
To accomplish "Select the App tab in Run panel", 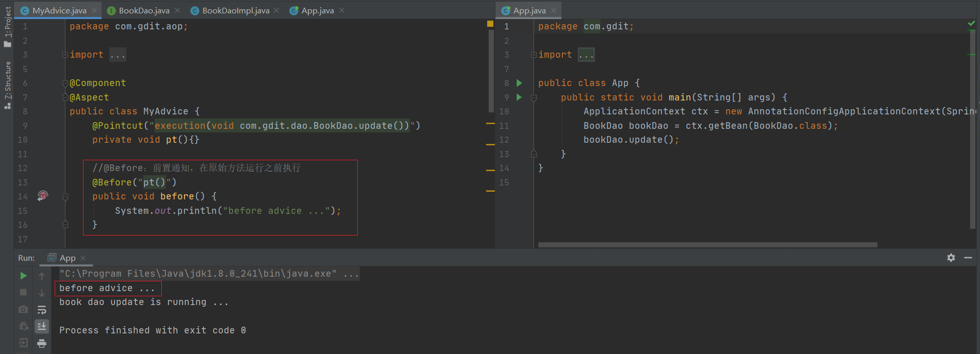I will tap(68, 258).
